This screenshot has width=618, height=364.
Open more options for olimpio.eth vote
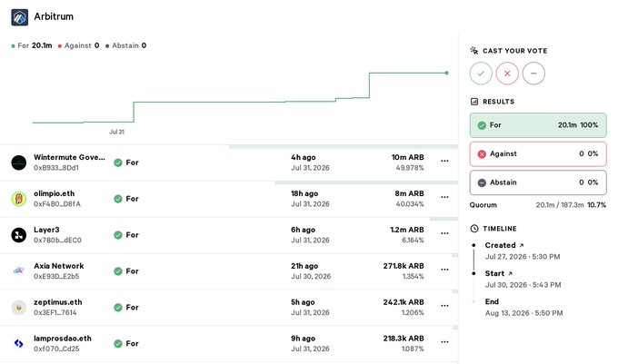pos(444,197)
